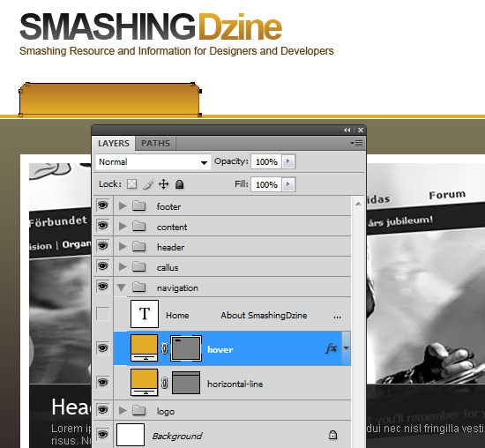Open the Normal blend mode dropdown
This screenshot has width=485, height=448.
pyautogui.click(x=153, y=161)
